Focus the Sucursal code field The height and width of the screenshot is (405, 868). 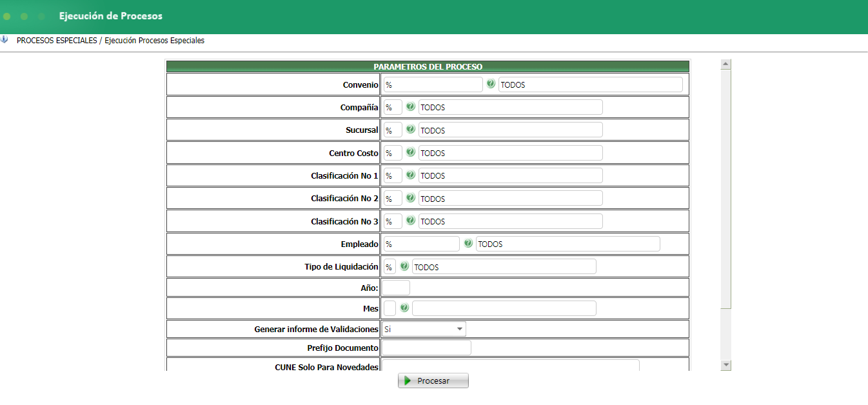click(393, 130)
